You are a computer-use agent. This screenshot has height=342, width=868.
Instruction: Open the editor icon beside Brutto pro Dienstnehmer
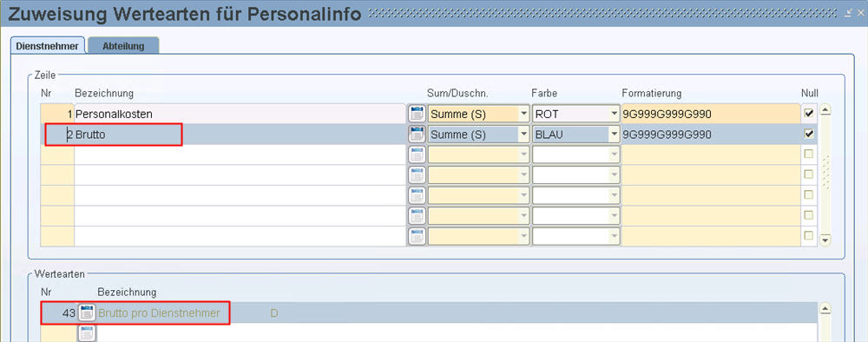click(x=86, y=313)
